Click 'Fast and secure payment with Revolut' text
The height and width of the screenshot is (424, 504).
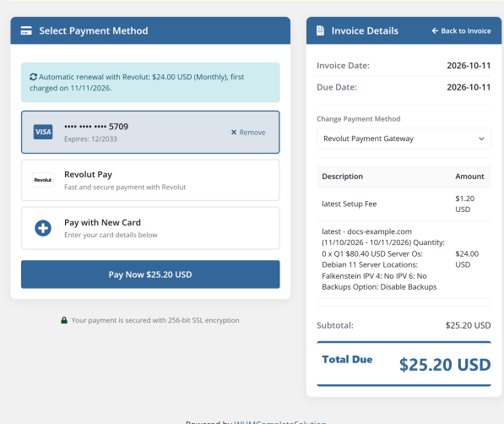tap(125, 187)
